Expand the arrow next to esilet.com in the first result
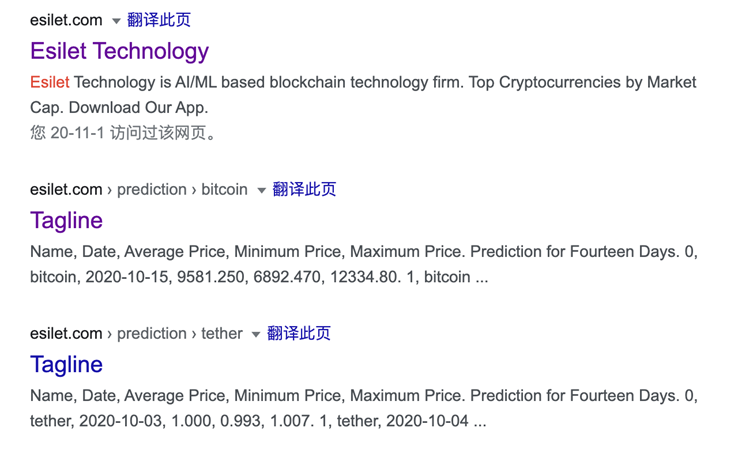 pyautogui.click(x=116, y=21)
